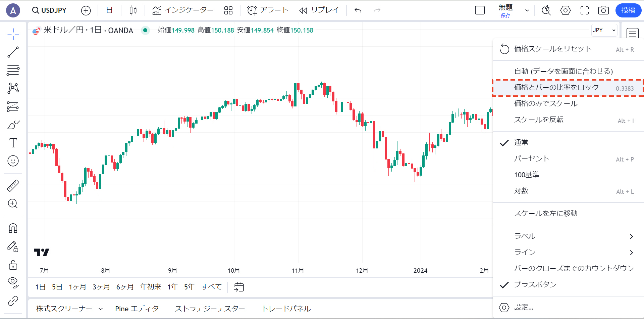
Task: Select 価格とバーの比率をロック option
Action: pyautogui.click(x=569, y=88)
